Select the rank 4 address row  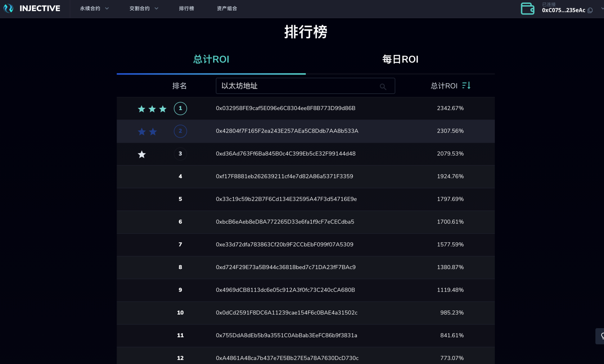[x=284, y=176]
